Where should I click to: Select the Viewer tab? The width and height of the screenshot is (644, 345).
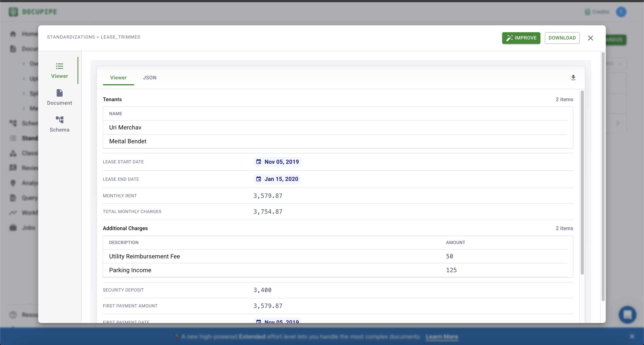(x=118, y=77)
